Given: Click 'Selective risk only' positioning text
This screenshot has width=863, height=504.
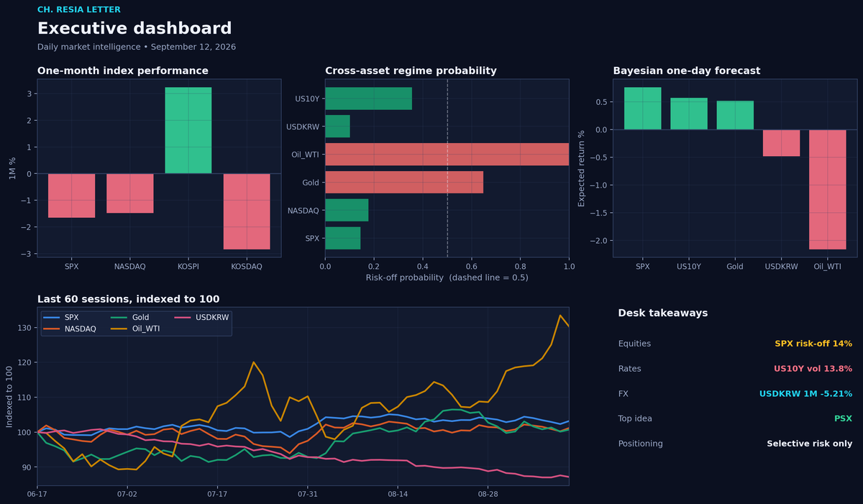Looking at the screenshot, I should coord(810,444).
